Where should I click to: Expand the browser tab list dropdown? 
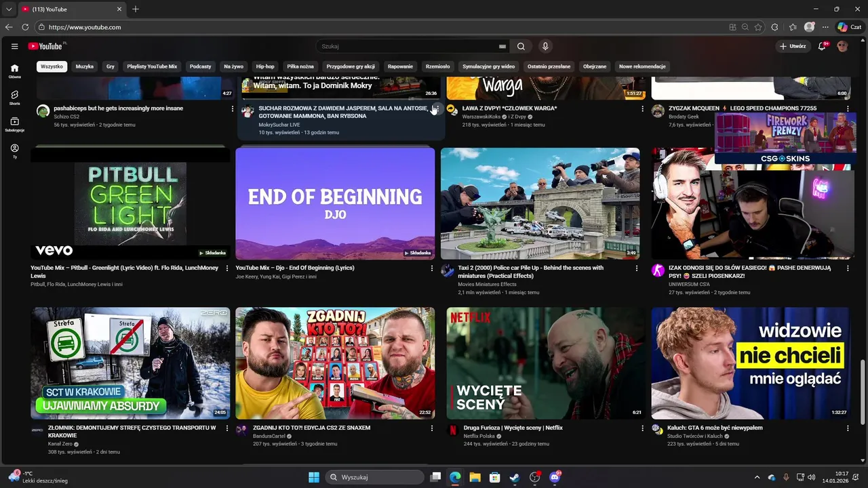tap(9, 9)
